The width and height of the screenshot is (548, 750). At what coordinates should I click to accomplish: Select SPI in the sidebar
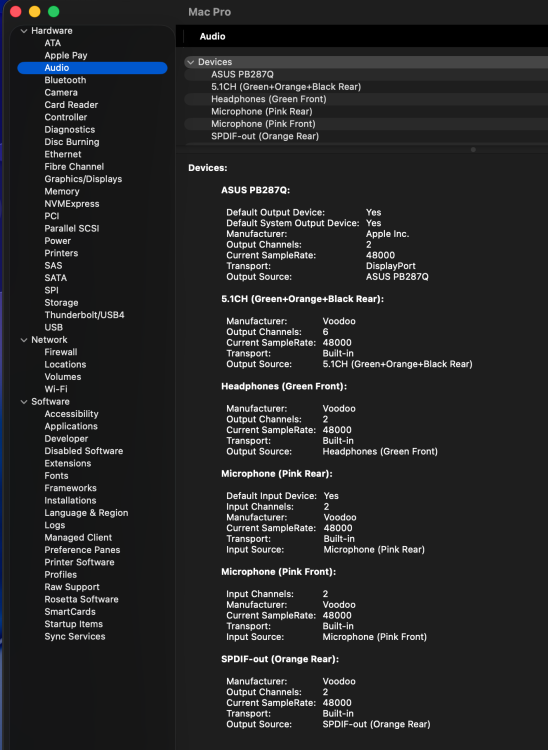point(52,290)
